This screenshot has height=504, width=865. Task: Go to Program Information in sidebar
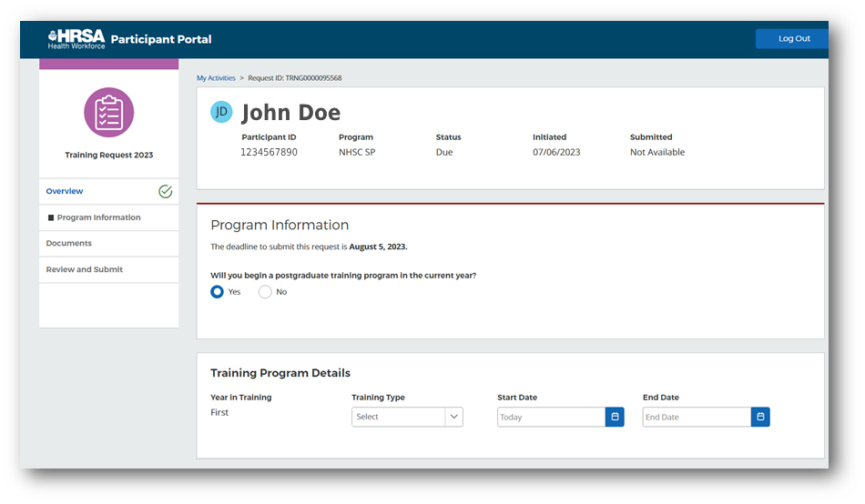tap(98, 218)
